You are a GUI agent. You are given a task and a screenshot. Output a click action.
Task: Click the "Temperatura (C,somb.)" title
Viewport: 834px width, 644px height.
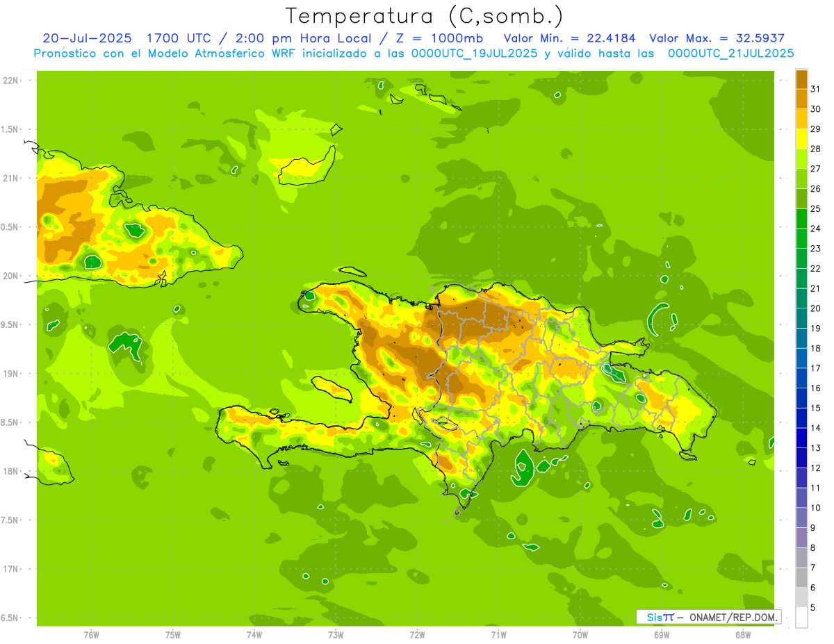coord(425,16)
